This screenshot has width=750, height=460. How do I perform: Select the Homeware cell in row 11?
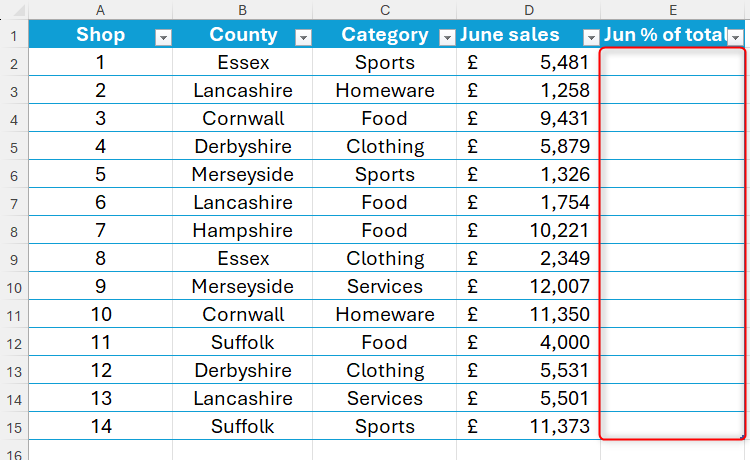coord(385,314)
